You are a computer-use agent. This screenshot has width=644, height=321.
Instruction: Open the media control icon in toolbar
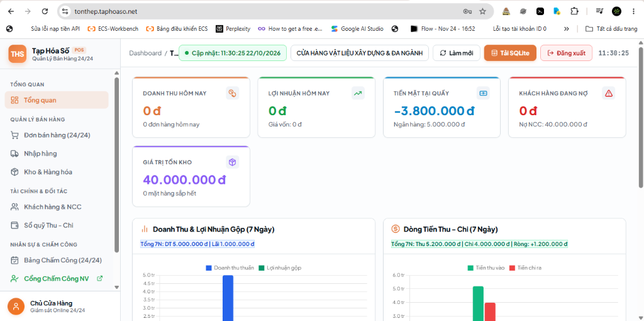tap(599, 11)
